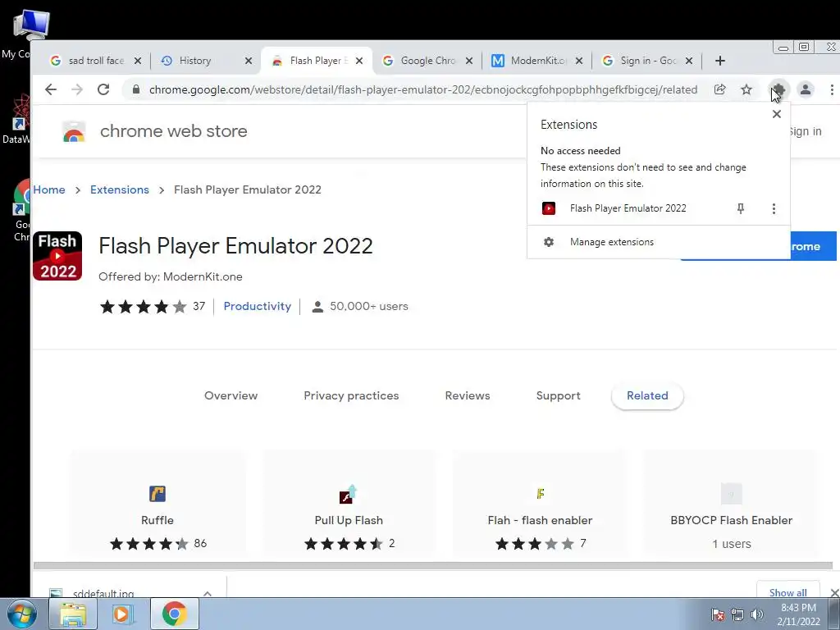The width and height of the screenshot is (840, 630).
Task: Open the Reviews tab
Action: pos(468,396)
